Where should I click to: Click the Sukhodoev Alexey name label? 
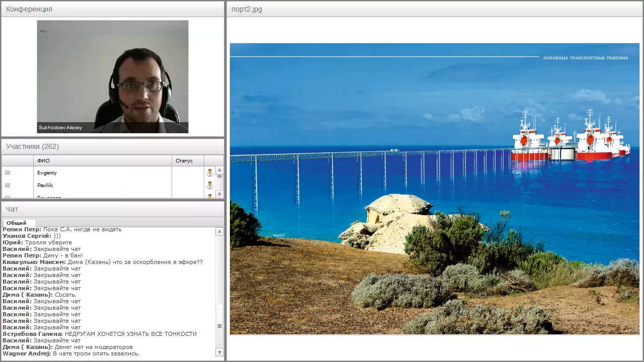click(x=60, y=128)
